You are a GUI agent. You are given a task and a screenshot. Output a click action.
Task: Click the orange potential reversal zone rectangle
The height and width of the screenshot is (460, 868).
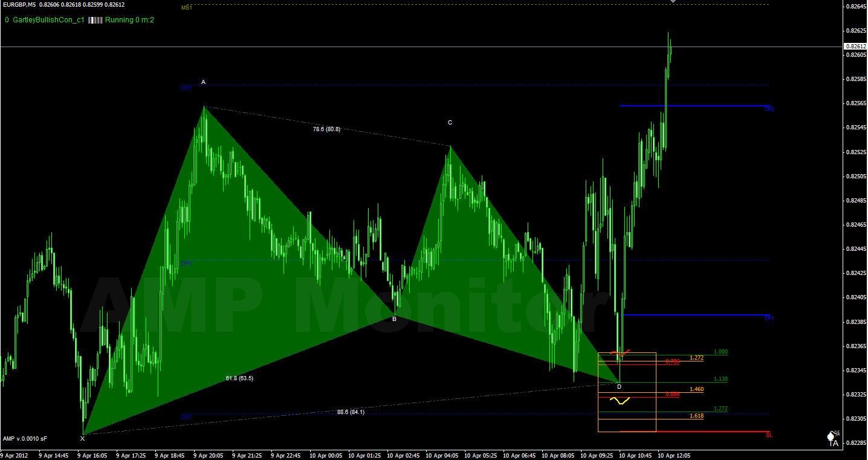[627, 392]
